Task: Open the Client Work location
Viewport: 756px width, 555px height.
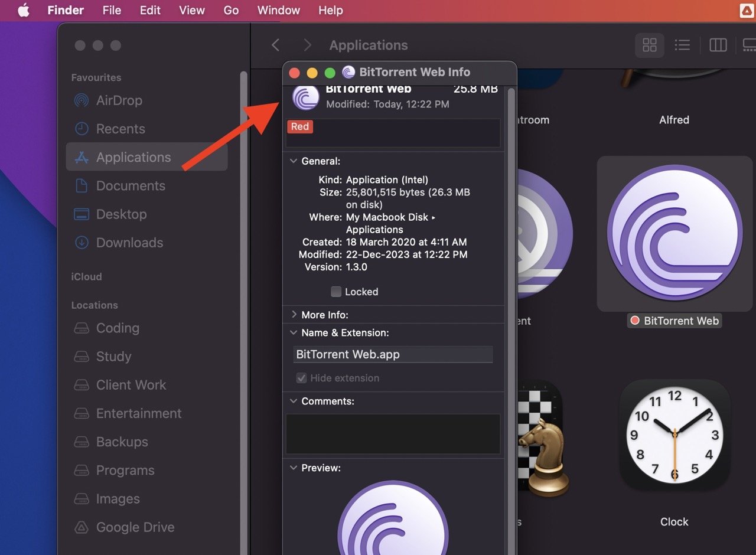Action: pos(131,385)
